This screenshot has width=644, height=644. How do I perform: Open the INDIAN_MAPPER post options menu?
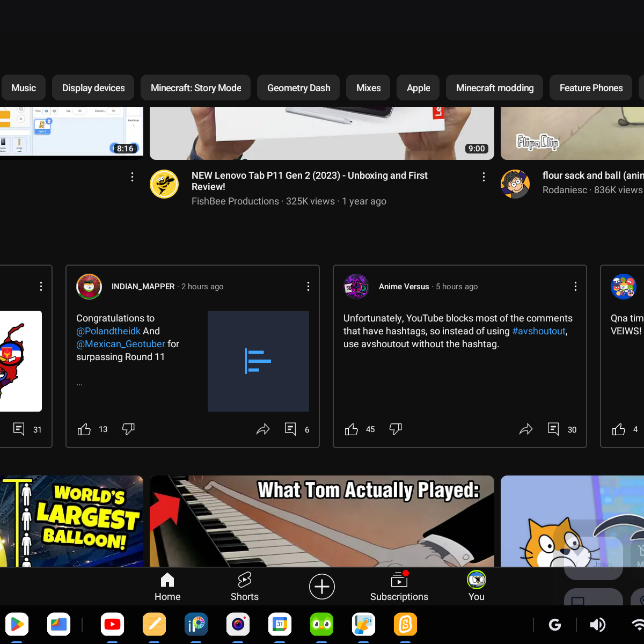pos(308,287)
